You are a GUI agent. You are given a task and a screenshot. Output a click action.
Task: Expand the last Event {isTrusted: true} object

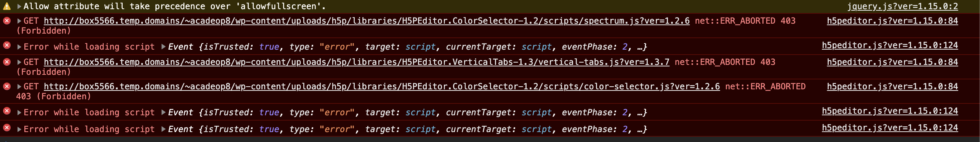pos(163,129)
